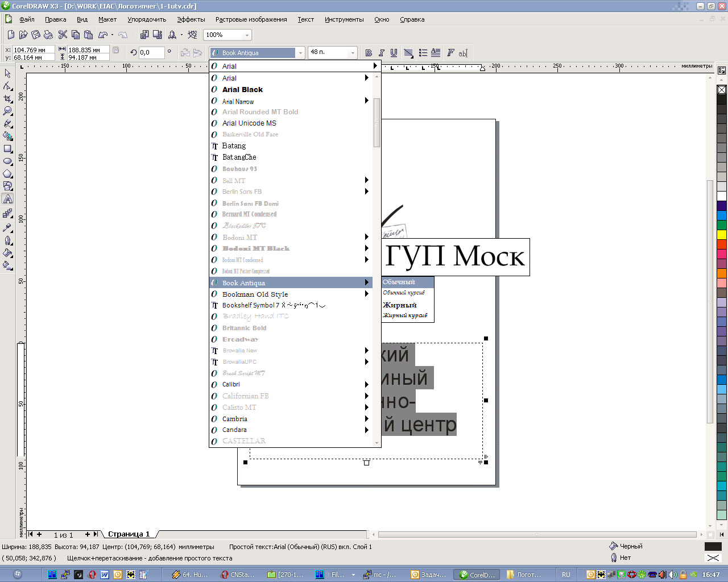Toggle Italic text formatting

coord(381,53)
